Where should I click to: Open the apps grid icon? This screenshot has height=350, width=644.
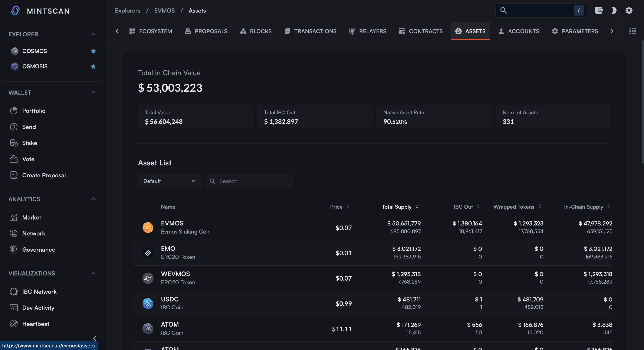632,31
